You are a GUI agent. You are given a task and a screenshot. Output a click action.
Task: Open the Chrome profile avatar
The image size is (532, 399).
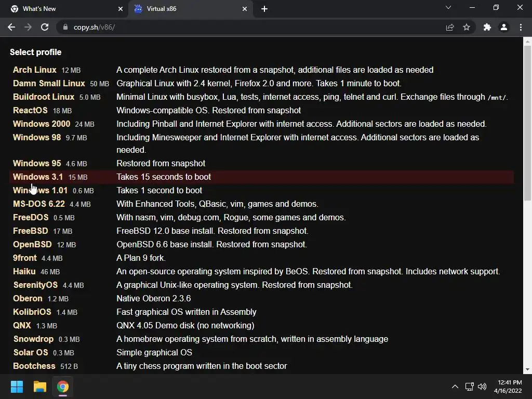(x=504, y=27)
